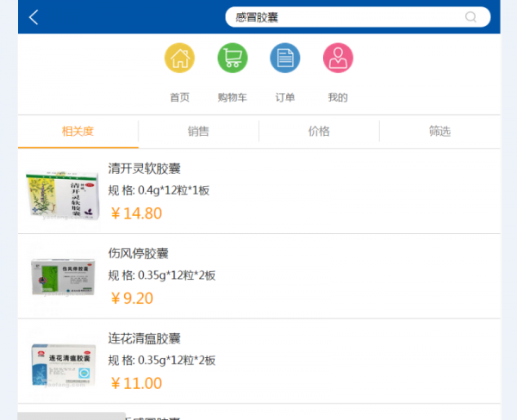Select the 相关度 sort tab

pos(78,132)
